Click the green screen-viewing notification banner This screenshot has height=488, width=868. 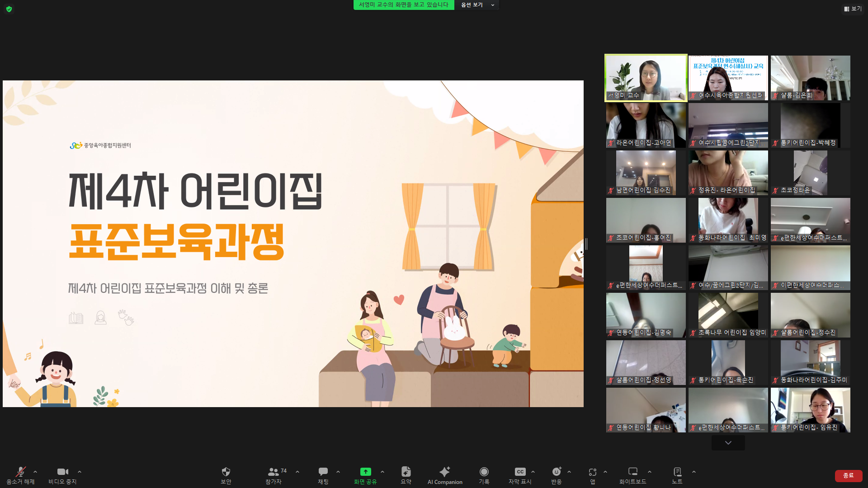(403, 5)
